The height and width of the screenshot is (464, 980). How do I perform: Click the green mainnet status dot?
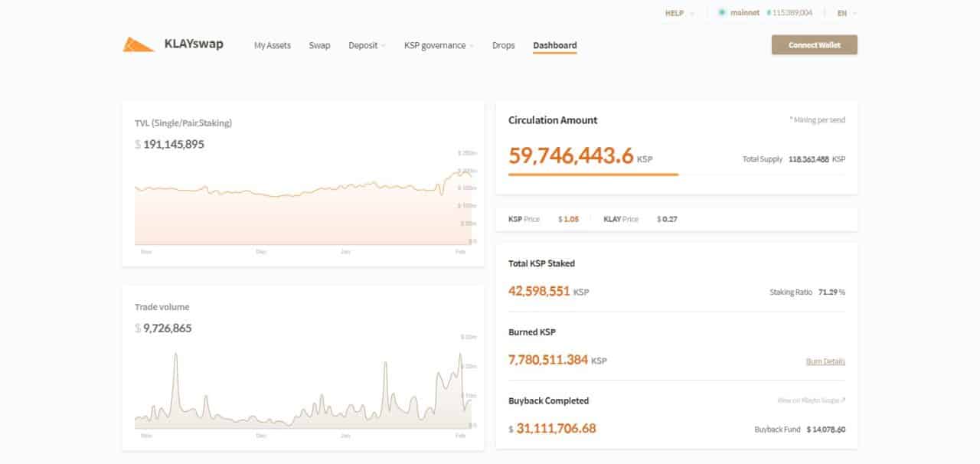(x=721, y=13)
